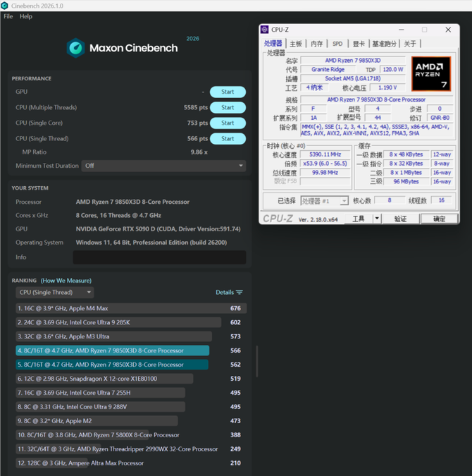
Task: Switch to the 主板 tab in CPU-Z
Action: 296,44
